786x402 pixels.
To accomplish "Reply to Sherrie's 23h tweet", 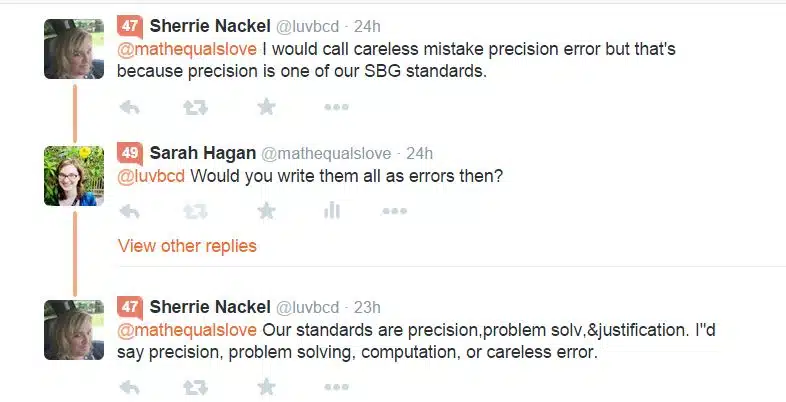I will [130, 386].
